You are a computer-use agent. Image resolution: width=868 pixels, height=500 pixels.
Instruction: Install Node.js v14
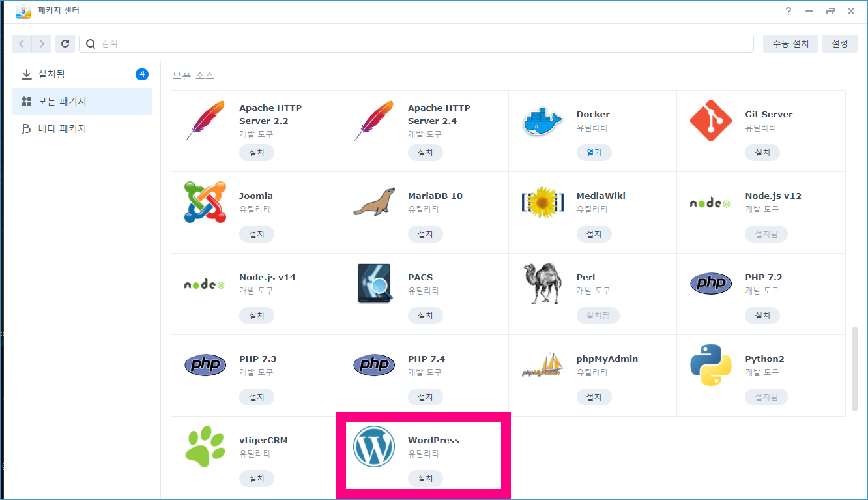257,316
